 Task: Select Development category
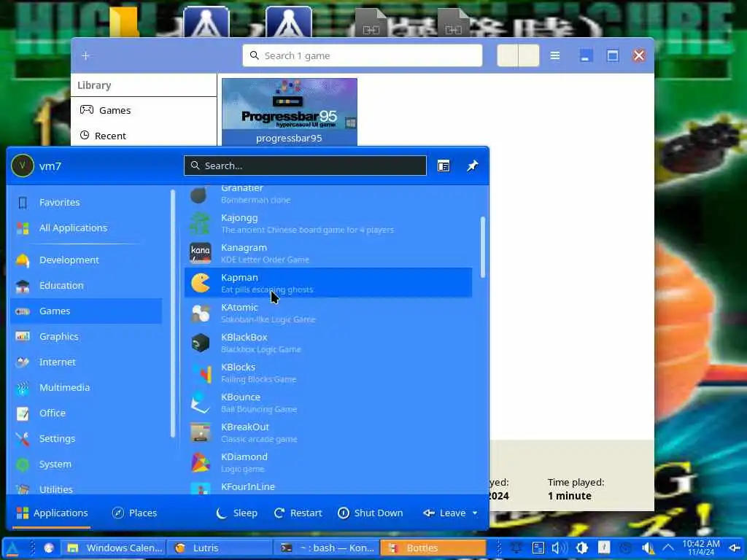coord(86,260)
